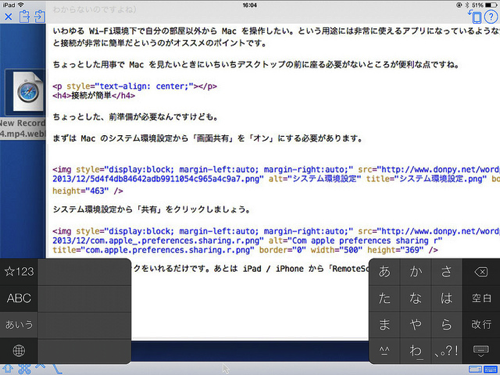Tap the outlined keyboard icon in bottom bar
Screen dimensions: 500x375
[475, 369]
